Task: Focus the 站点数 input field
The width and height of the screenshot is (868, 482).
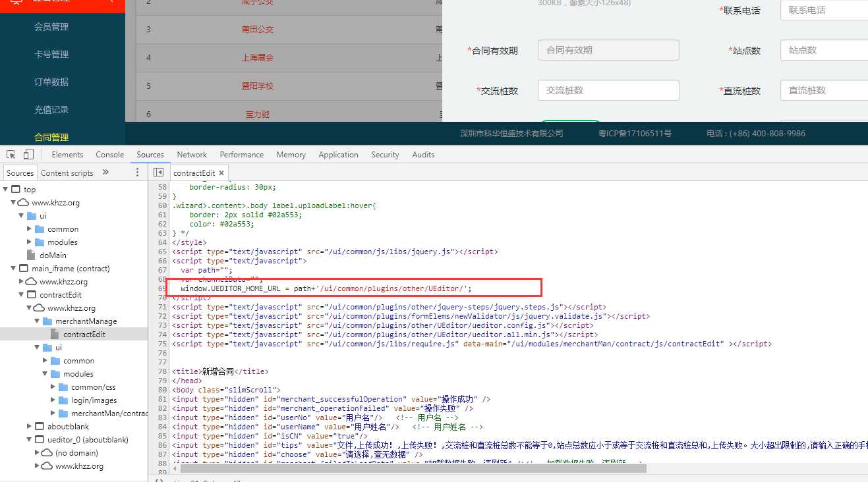Action: [824, 50]
